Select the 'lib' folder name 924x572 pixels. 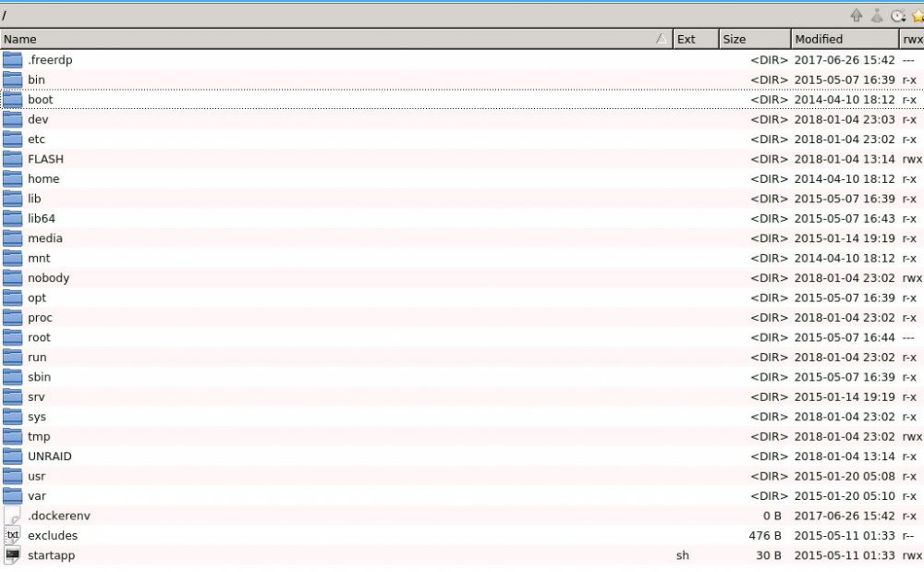click(34, 199)
